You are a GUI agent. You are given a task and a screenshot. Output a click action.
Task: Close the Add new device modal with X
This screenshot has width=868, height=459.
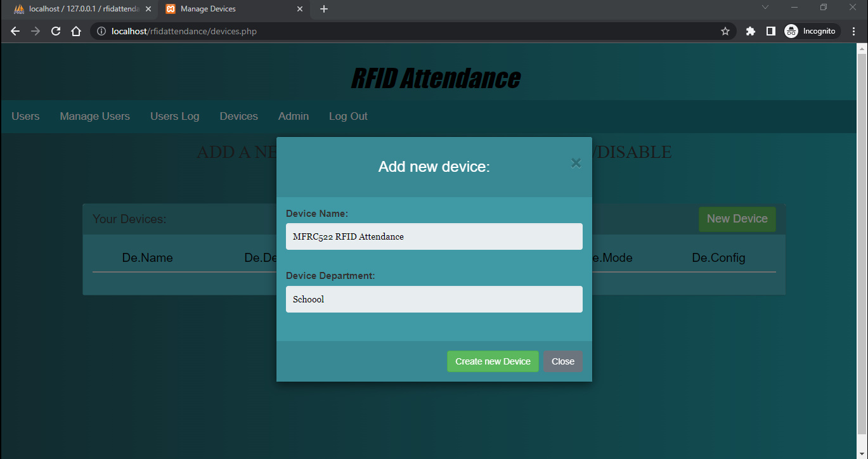576,163
